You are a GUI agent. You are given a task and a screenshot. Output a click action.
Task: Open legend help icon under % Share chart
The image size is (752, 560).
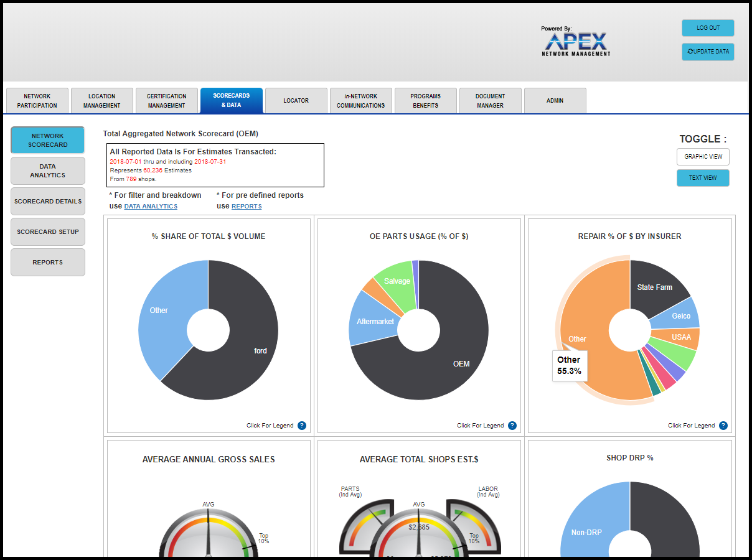coord(302,426)
